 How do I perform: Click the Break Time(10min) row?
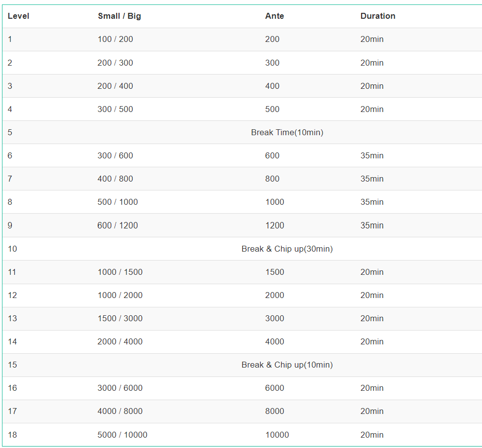pos(242,132)
